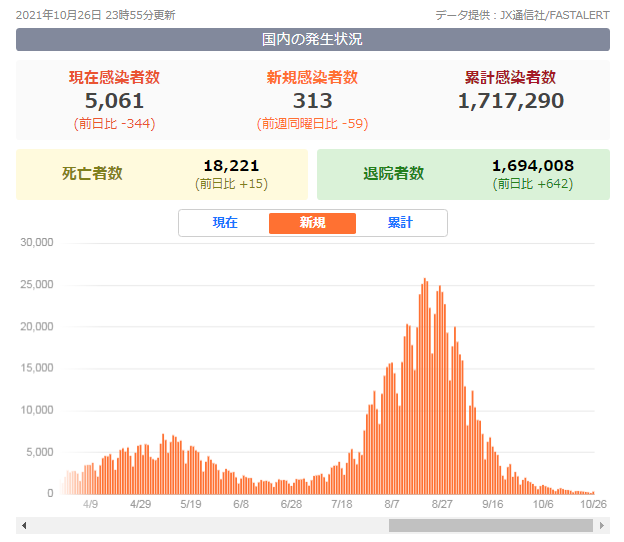Select the 新規 chart tab
Screen dimensions: 624x542
pos(312,223)
